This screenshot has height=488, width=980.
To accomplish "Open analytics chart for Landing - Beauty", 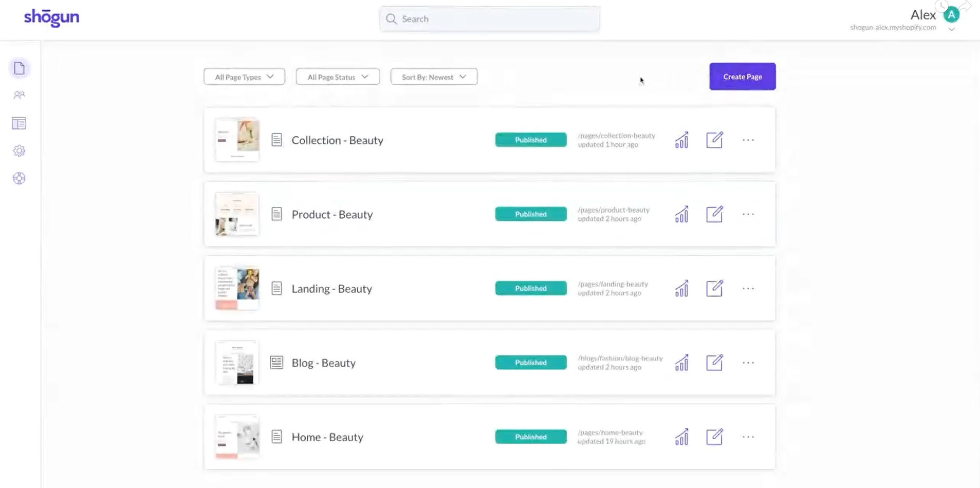I will [681, 288].
